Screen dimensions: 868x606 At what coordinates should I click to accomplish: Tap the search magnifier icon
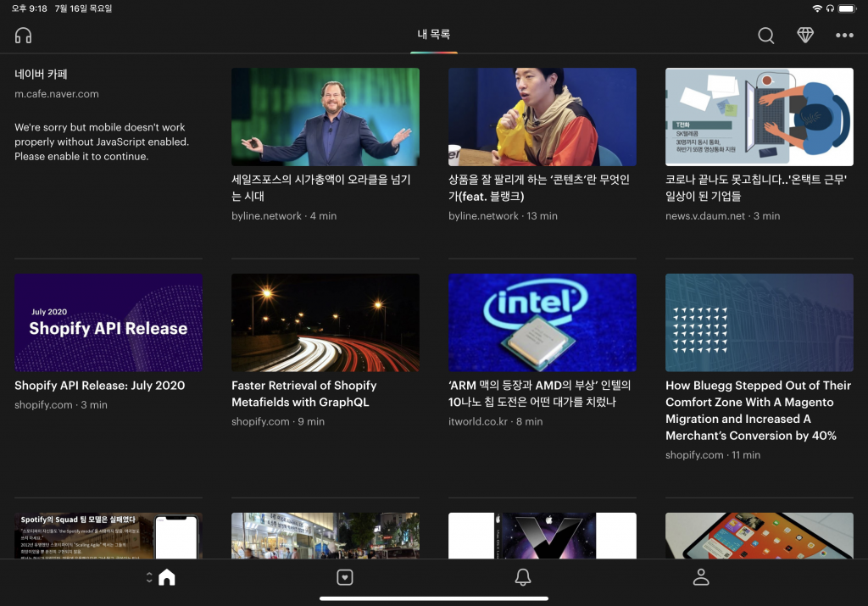(766, 36)
